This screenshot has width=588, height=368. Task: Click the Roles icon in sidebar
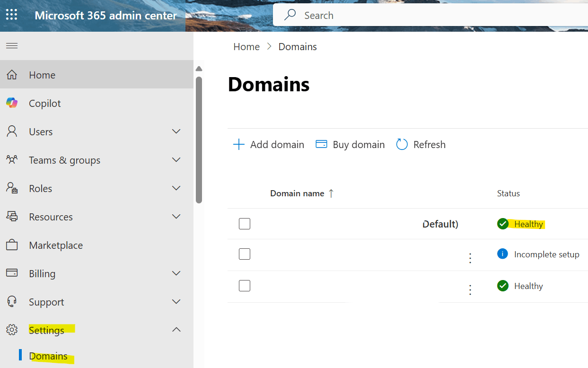pos(12,188)
